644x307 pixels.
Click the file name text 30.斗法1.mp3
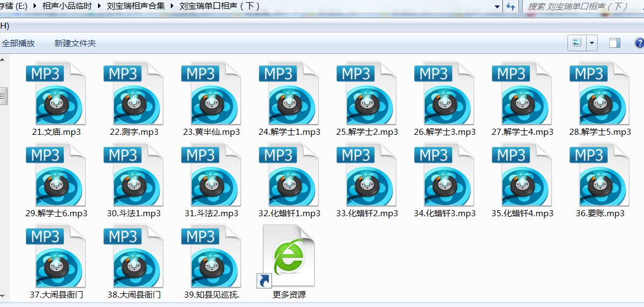[x=134, y=213]
